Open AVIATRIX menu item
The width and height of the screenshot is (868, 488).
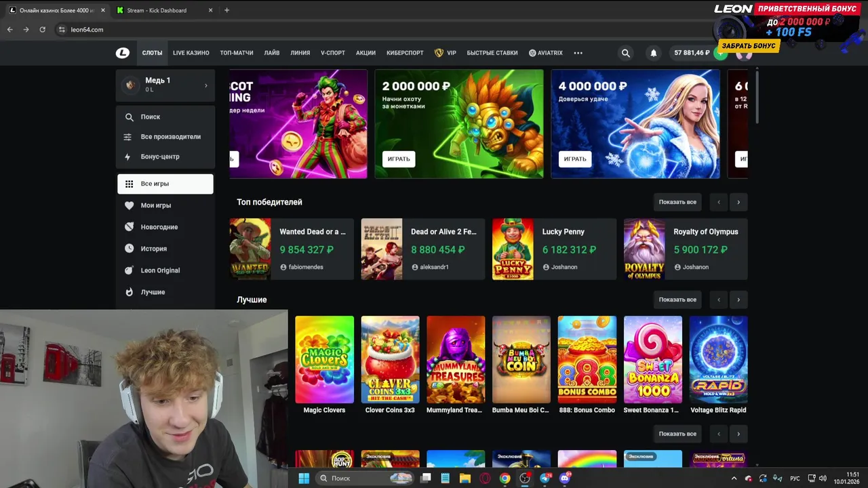tap(546, 53)
